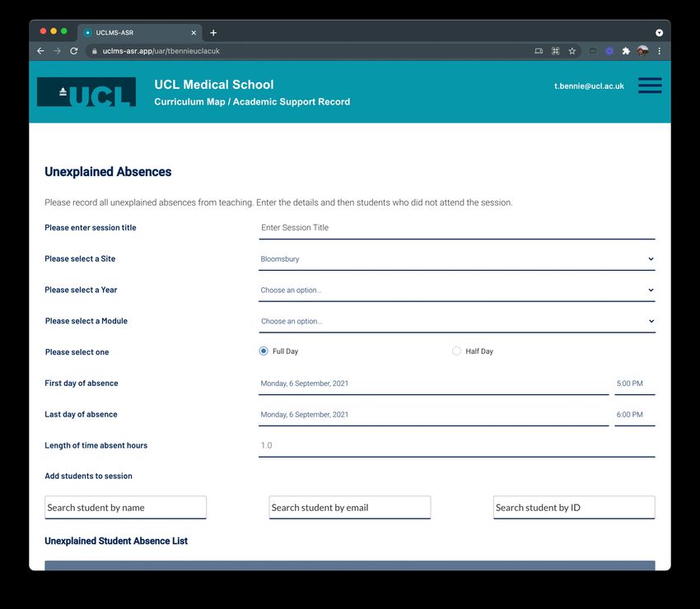
Task: Click the t.bennie@ucl.ac.uk account link
Action: pyautogui.click(x=589, y=86)
